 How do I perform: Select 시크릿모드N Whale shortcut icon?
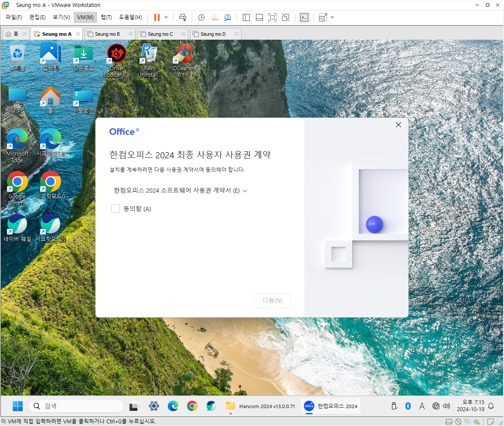(x=51, y=228)
